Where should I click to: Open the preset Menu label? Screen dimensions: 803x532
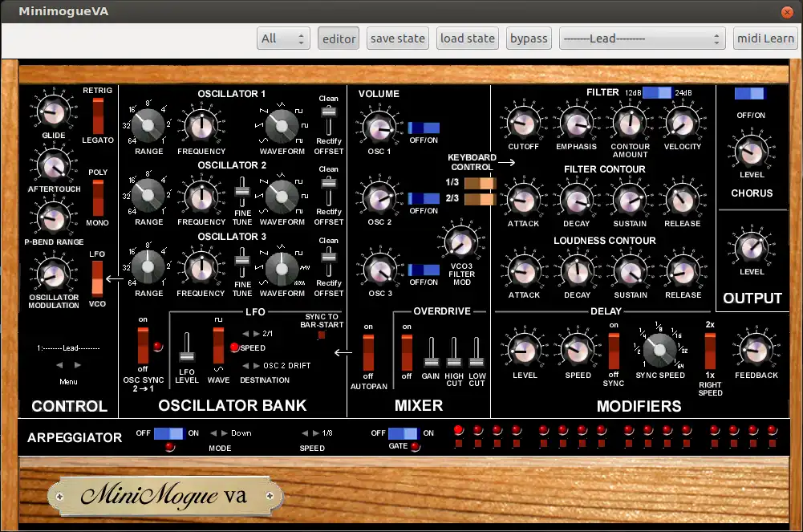[68, 381]
